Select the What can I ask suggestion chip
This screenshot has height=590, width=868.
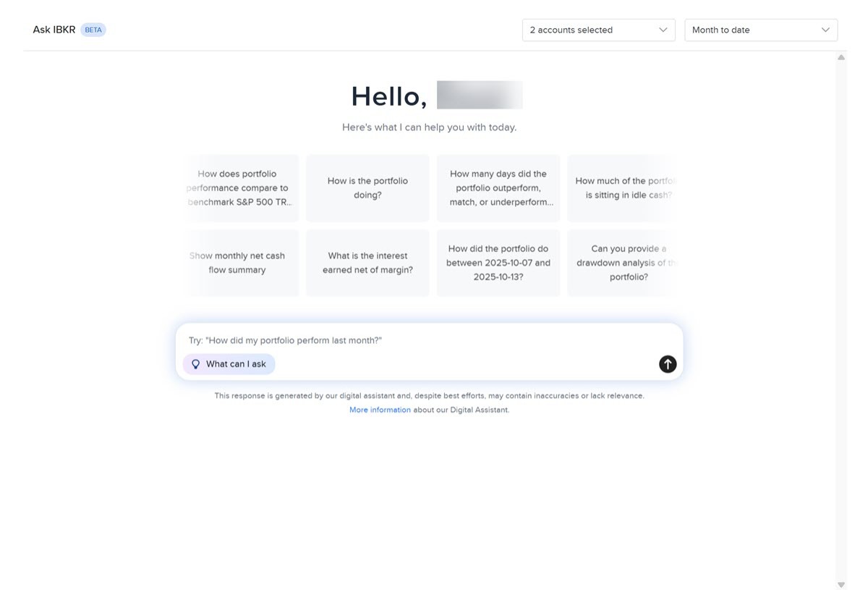click(229, 363)
